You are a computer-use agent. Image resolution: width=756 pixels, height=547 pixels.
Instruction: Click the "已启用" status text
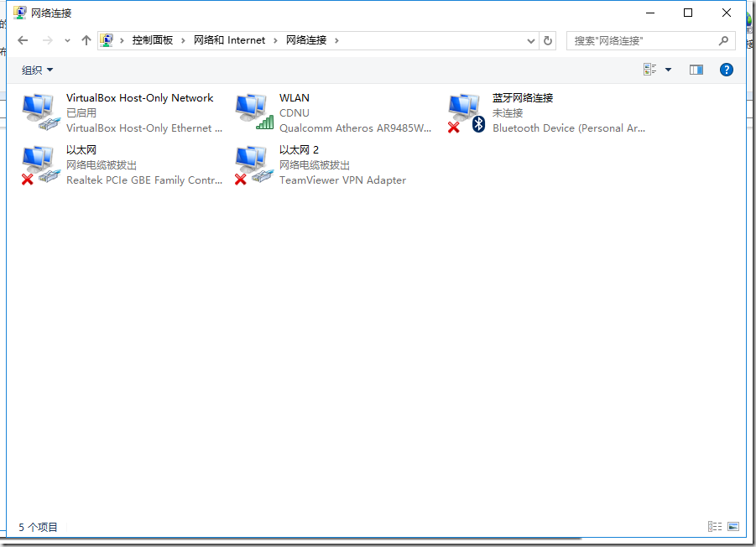[x=81, y=112]
